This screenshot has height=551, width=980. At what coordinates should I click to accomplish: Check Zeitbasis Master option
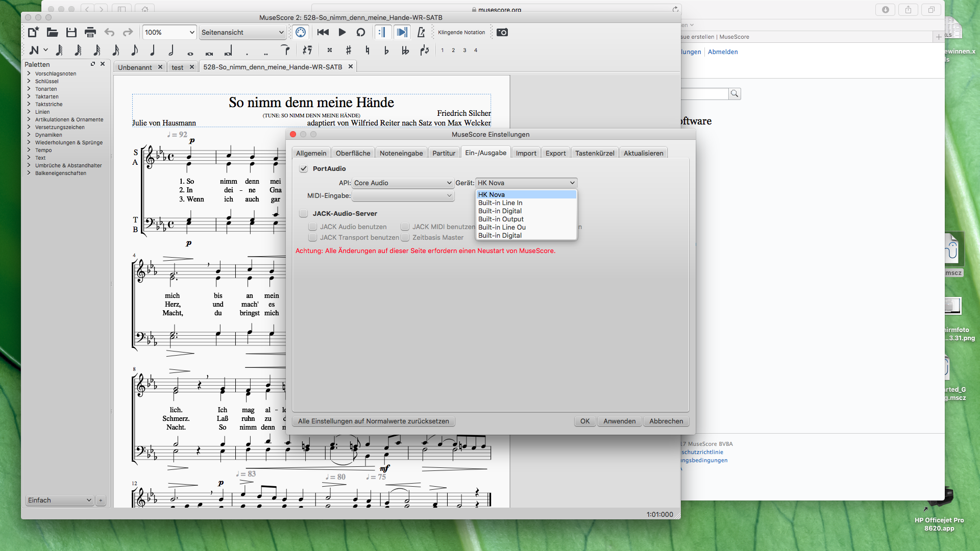(405, 238)
